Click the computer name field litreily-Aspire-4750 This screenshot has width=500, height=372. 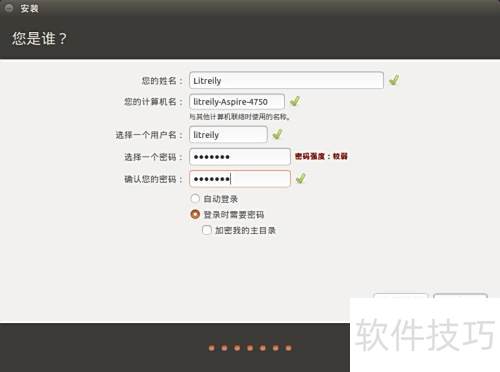pyautogui.click(x=237, y=102)
